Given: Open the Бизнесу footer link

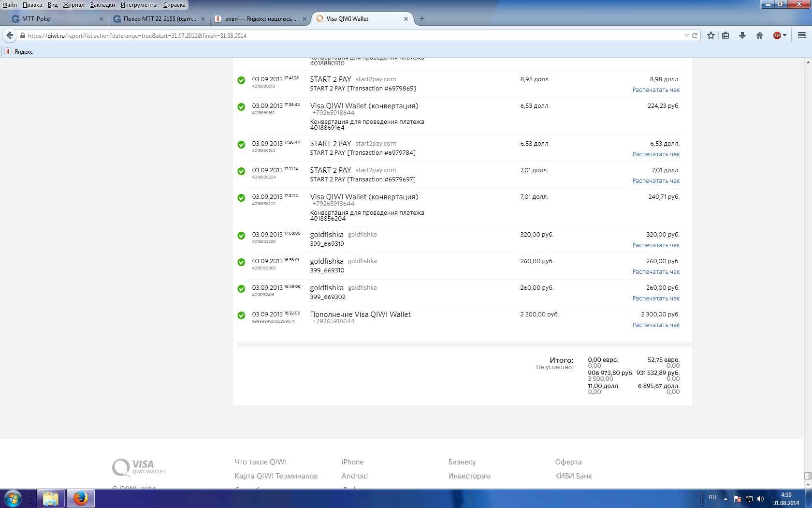Looking at the screenshot, I should coord(462,462).
